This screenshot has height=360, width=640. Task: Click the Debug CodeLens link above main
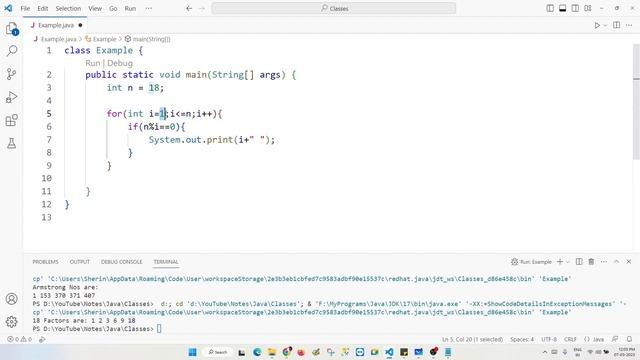coord(120,63)
